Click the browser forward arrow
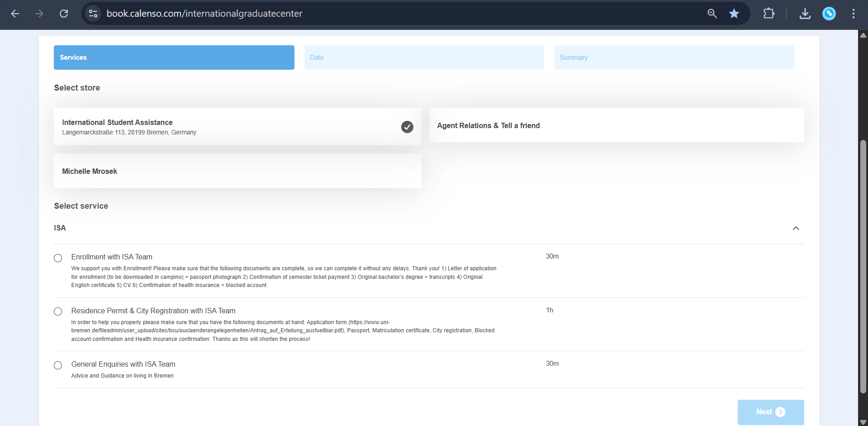The height and width of the screenshot is (426, 868). 39,14
